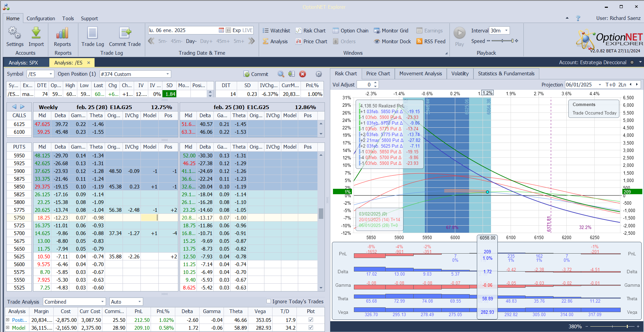Screen dimensions: 644x332
Task: Open the Tools ribbon tab
Action: tap(68, 19)
